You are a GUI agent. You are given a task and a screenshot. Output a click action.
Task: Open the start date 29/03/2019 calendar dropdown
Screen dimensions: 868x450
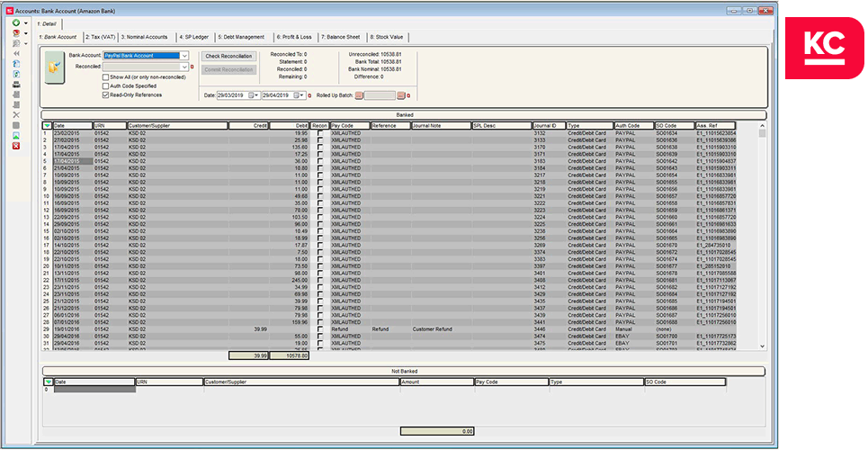tap(254, 95)
